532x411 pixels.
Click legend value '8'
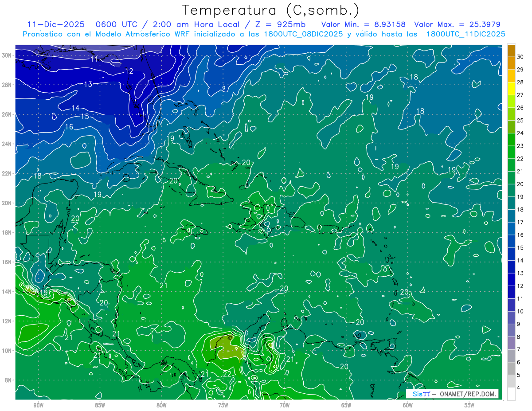point(519,337)
